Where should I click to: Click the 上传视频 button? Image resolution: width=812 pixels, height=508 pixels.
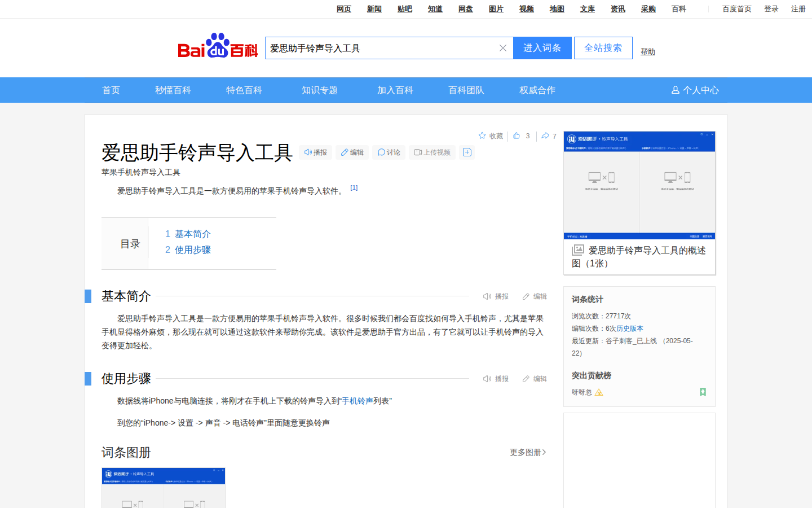pos(433,152)
